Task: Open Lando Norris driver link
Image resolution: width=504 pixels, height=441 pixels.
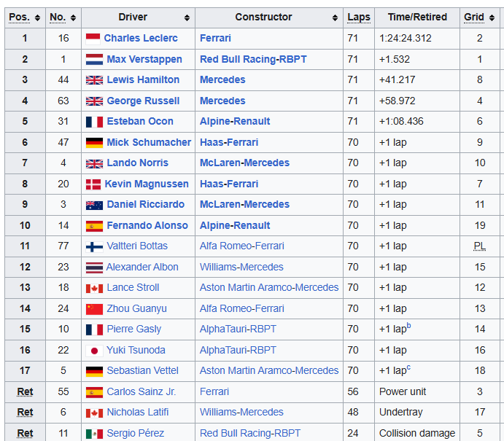Action: coord(137,163)
